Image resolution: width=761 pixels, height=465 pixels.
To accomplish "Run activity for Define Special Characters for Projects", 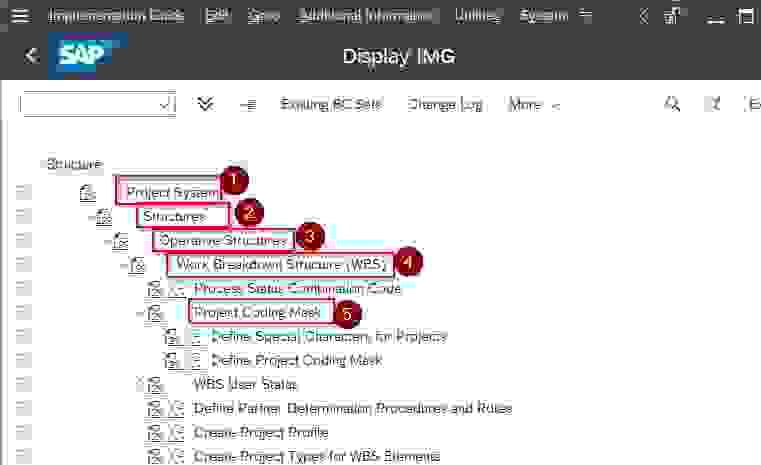I will click(197, 336).
